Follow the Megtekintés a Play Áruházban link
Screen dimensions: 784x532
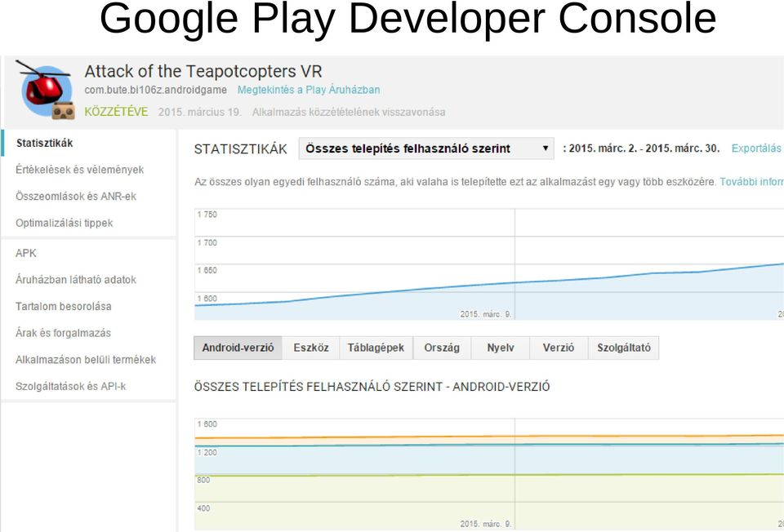(x=309, y=90)
